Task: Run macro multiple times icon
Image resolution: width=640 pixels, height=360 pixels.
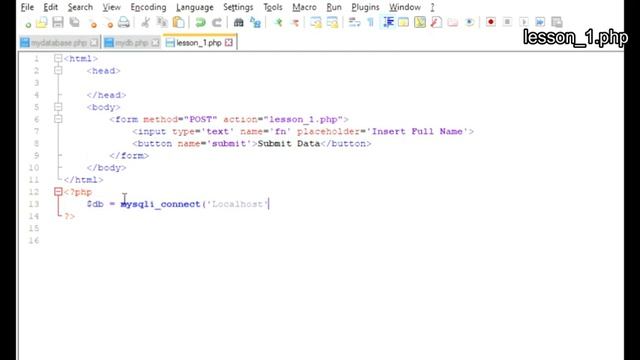Action: 540,22
